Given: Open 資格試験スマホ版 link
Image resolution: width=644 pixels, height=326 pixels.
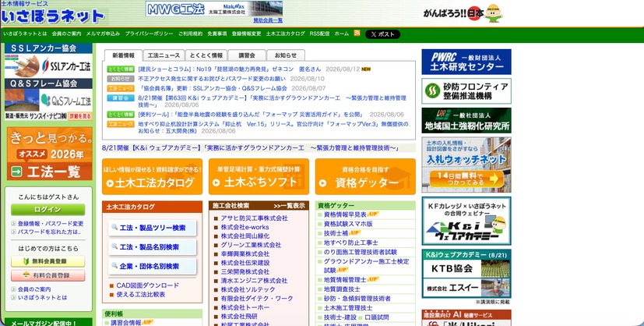Looking at the screenshot, I should pyautogui.click(x=348, y=224).
